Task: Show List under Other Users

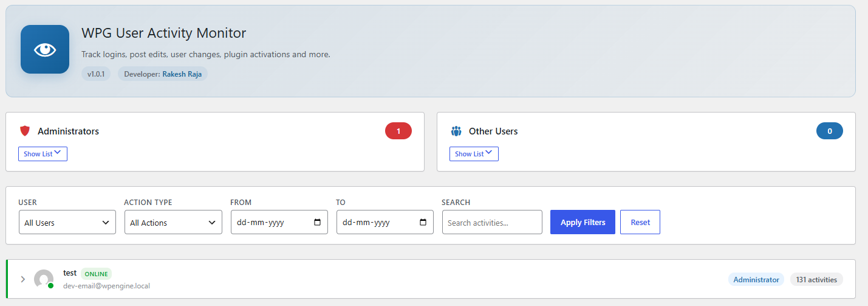Action: (474, 154)
